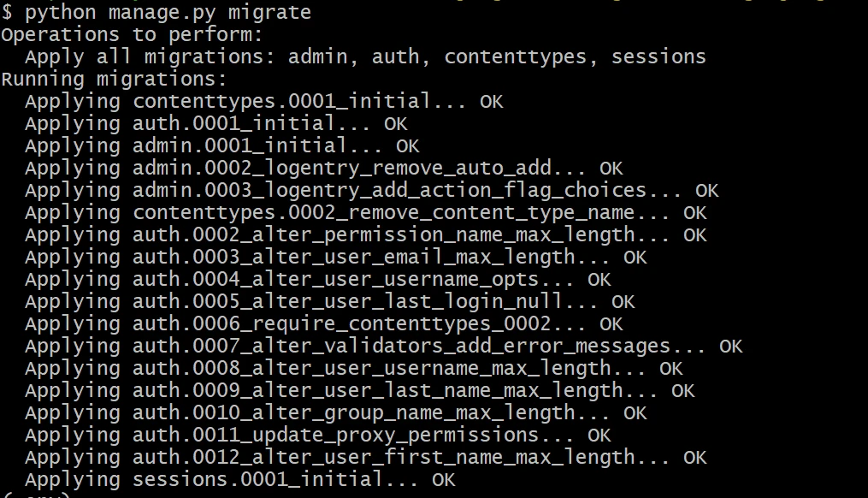Viewport: 868px width, 498px height.
Task: Click the 'Running migrations:' heading text
Action: click(x=114, y=80)
